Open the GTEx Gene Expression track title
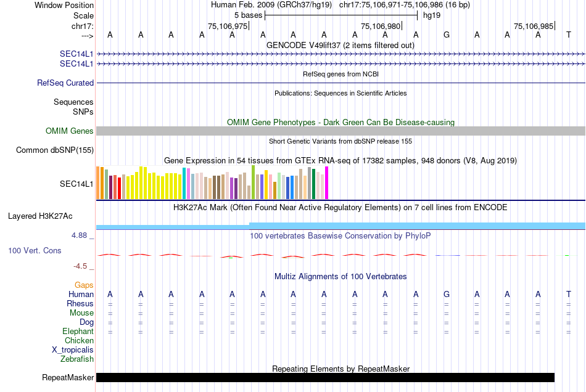 pyautogui.click(x=340, y=160)
